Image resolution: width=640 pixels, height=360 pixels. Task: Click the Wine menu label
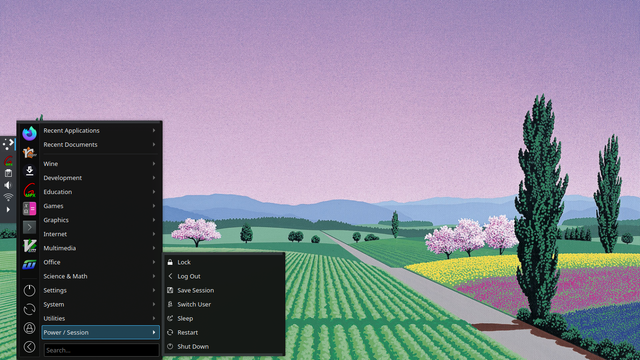pyautogui.click(x=51, y=164)
